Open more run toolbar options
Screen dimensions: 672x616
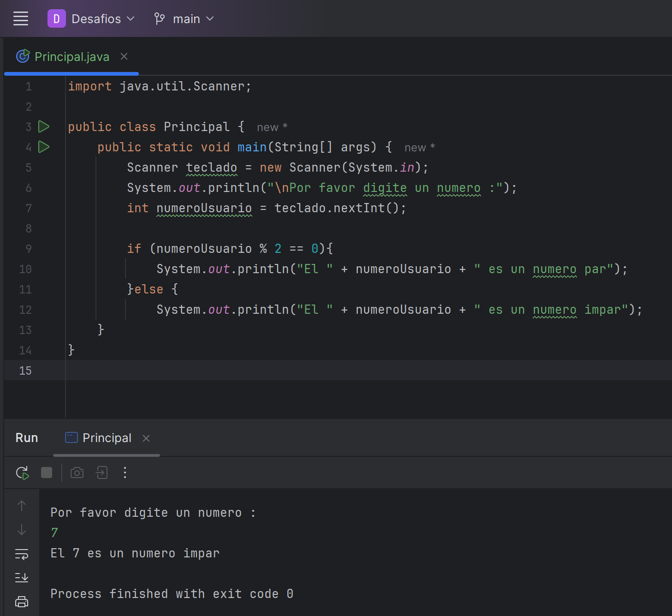125,472
